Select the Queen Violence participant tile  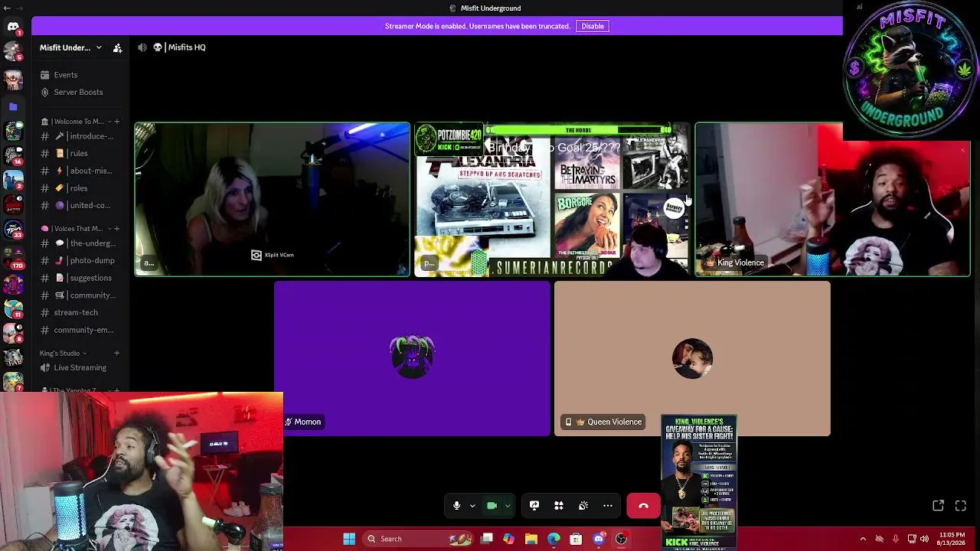tap(692, 359)
